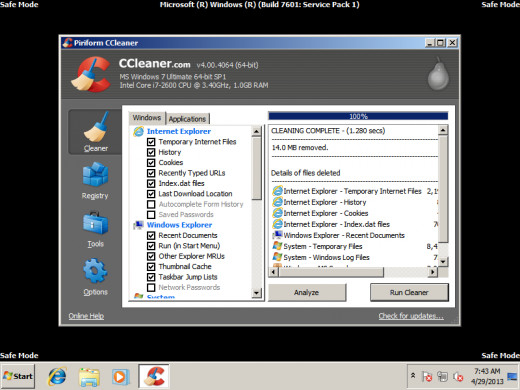Uncheck Thumbnail Cache checkbox
The image size is (520, 390).
coord(151,267)
